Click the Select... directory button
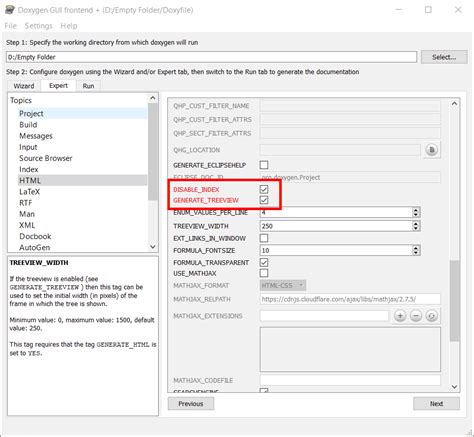Viewport: 474px width, 437px height. click(x=444, y=57)
